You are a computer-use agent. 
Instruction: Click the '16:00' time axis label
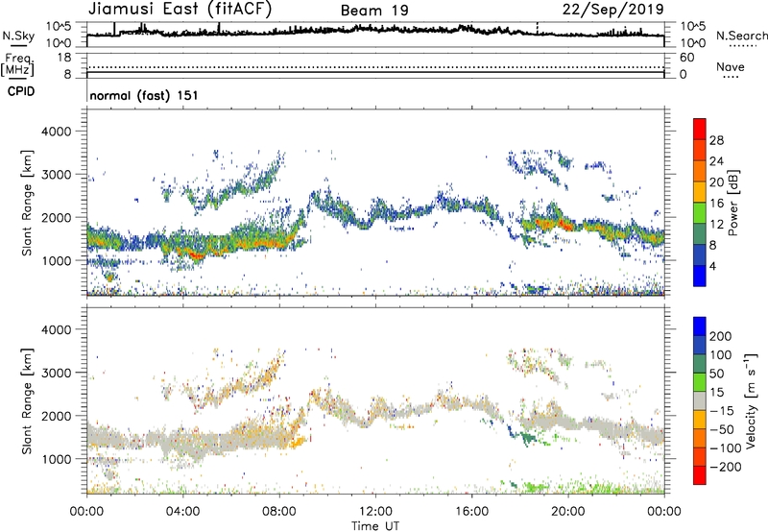[x=471, y=512]
